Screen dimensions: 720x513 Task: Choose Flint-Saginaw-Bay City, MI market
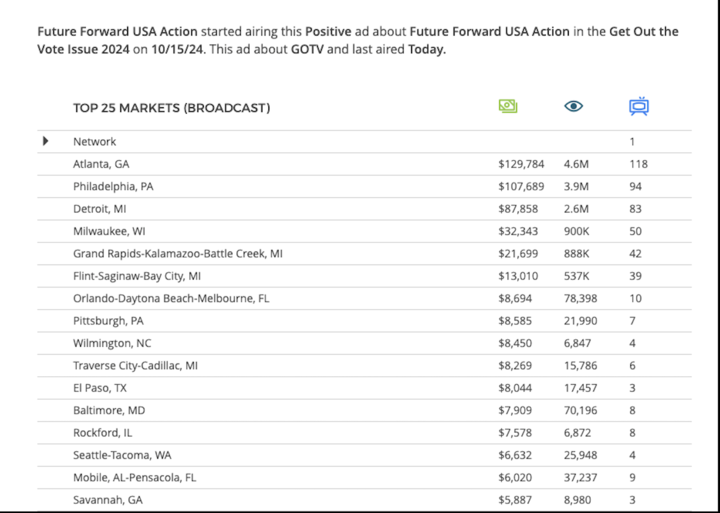point(137,276)
